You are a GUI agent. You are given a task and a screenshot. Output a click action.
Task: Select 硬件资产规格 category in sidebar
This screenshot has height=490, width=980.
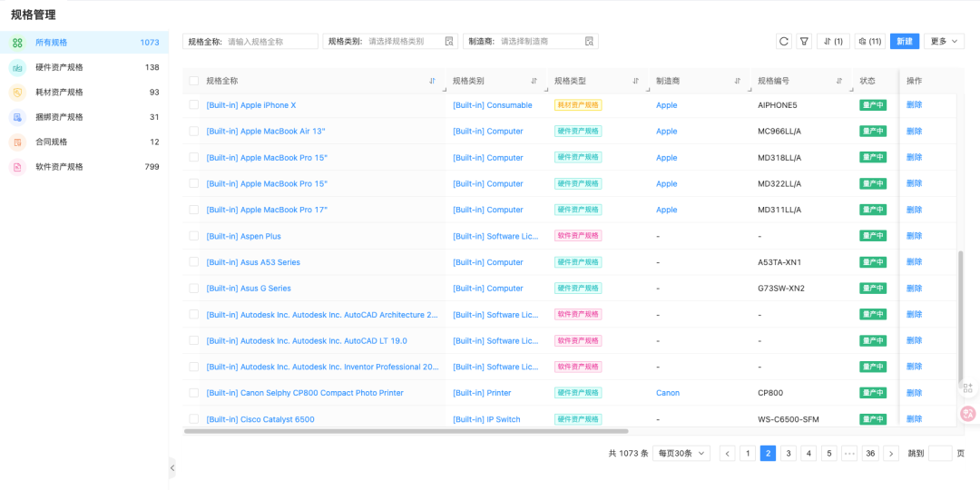[x=84, y=67]
